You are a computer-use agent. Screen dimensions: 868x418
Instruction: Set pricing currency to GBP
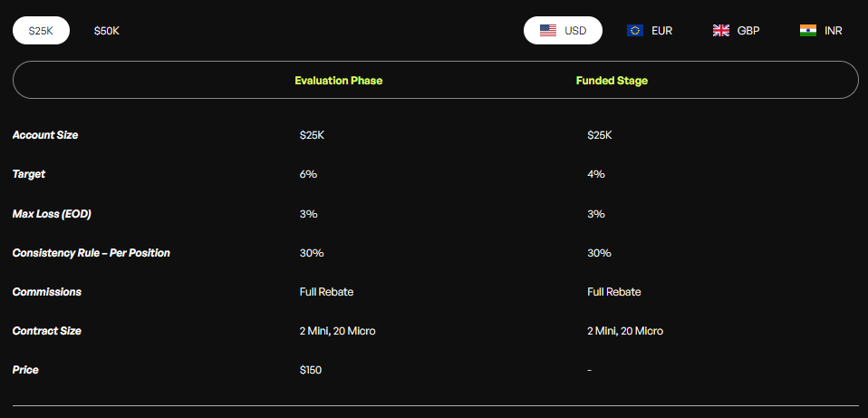[x=747, y=30]
